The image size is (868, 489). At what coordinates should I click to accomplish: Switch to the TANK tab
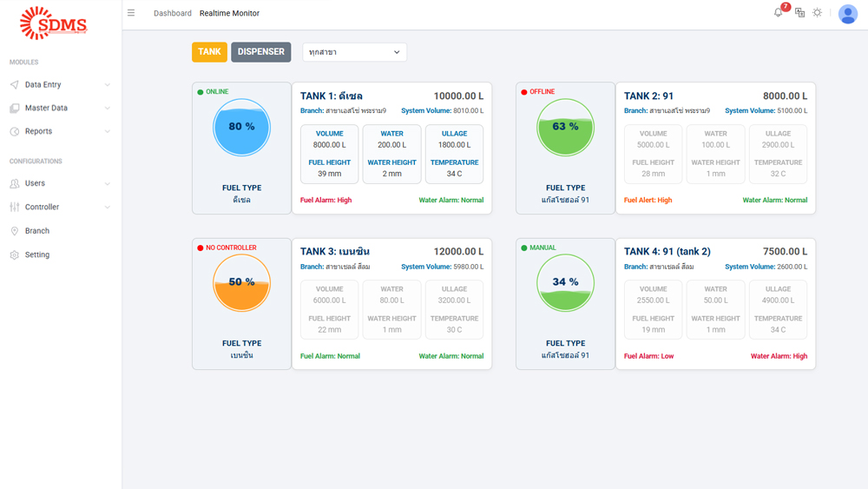tap(209, 52)
